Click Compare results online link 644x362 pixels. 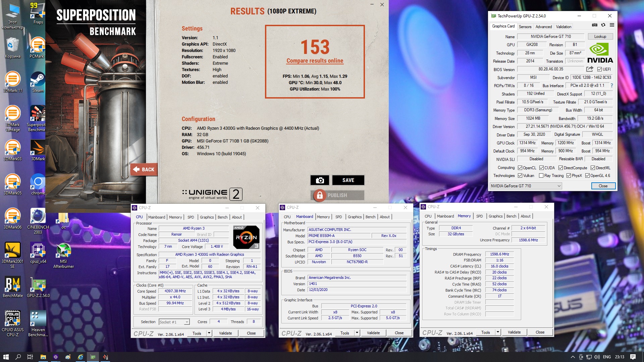(315, 61)
